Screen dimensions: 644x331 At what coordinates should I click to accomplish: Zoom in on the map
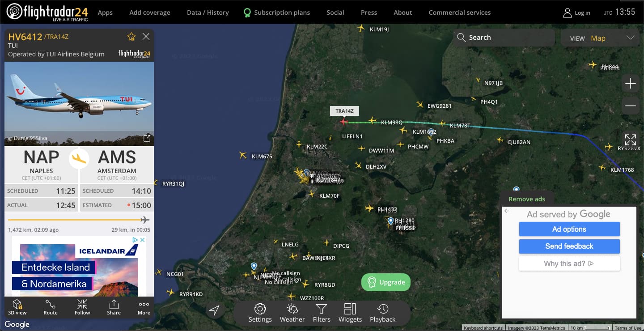pyautogui.click(x=631, y=83)
